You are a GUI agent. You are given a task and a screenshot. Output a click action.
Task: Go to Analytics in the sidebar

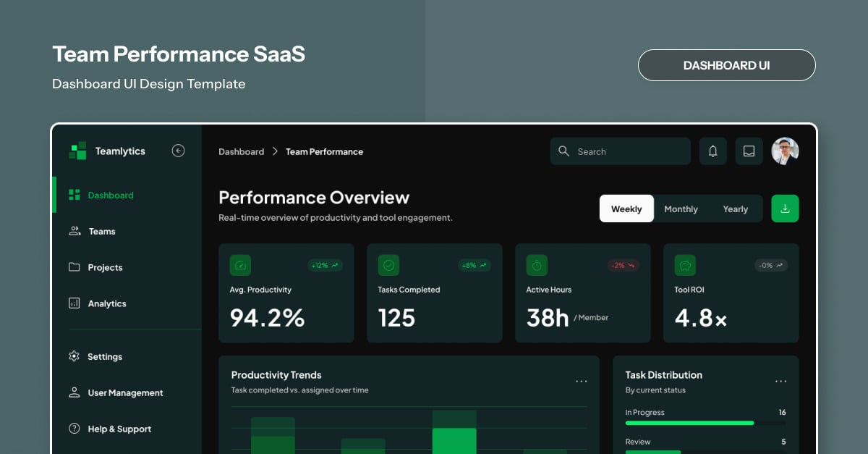click(107, 304)
